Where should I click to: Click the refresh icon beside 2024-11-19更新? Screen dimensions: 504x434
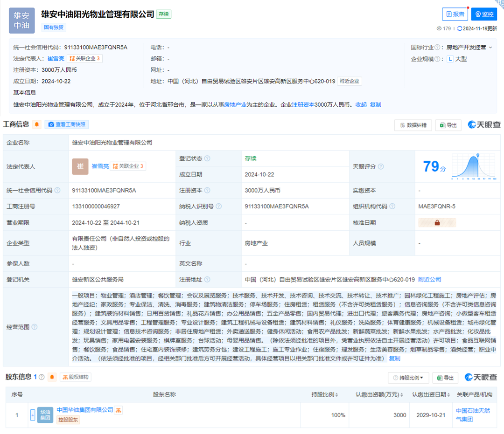click(460, 28)
